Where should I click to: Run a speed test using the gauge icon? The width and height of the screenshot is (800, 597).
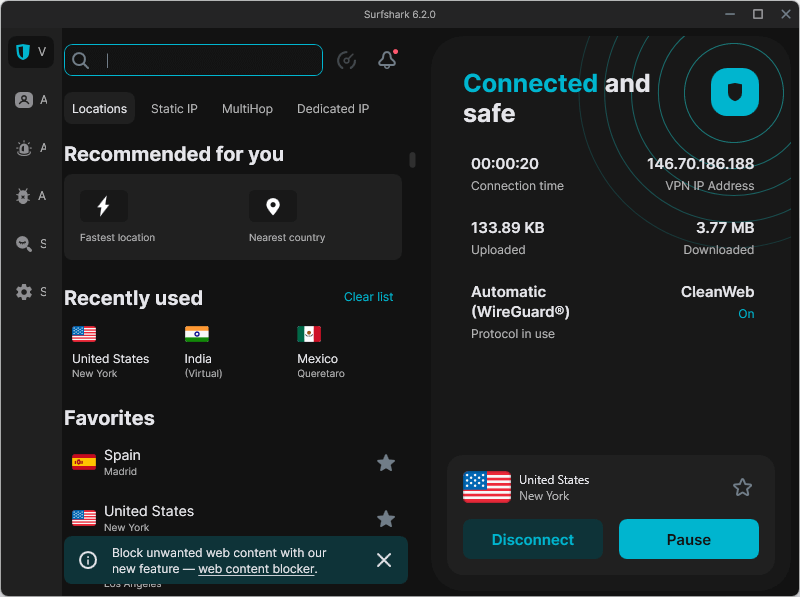[346, 60]
